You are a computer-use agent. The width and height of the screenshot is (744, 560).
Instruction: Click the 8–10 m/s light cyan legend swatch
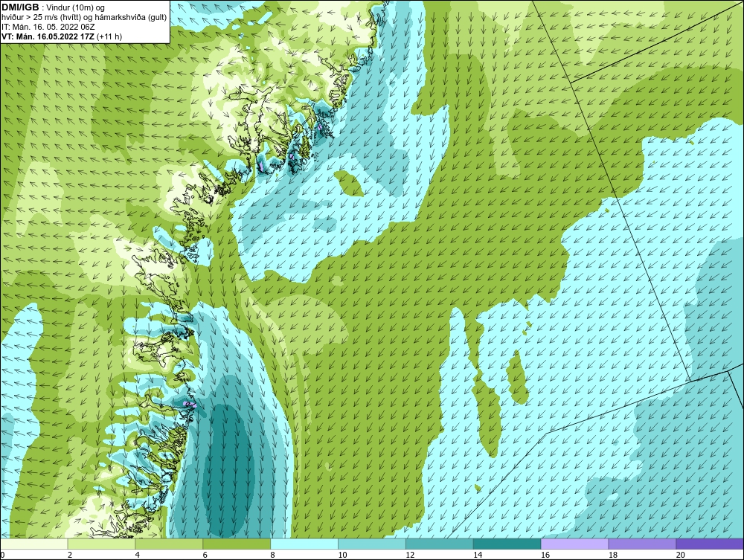click(304, 544)
